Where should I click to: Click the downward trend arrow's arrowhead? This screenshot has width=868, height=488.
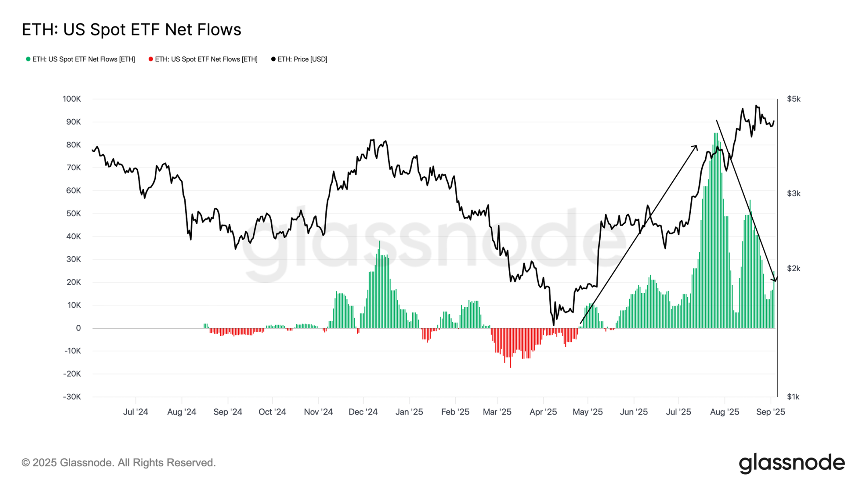click(x=774, y=279)
